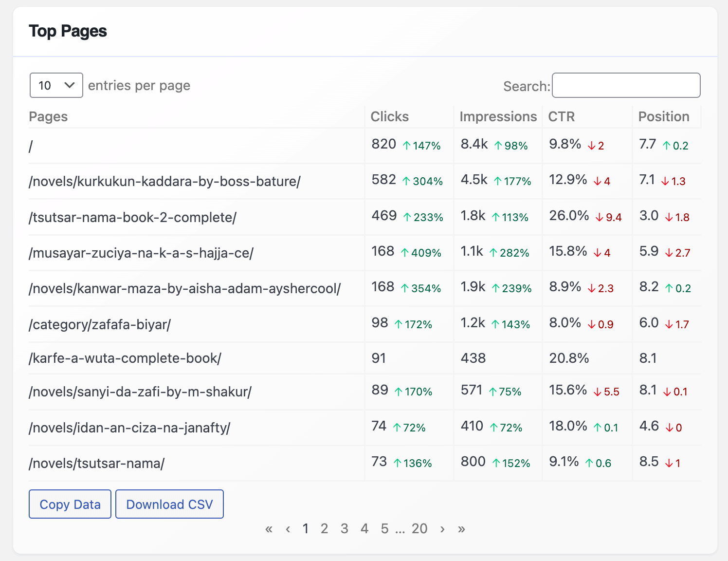The image size is (728, 561).
Task: Click the 582 clicks value
Action: click(384, 180)
